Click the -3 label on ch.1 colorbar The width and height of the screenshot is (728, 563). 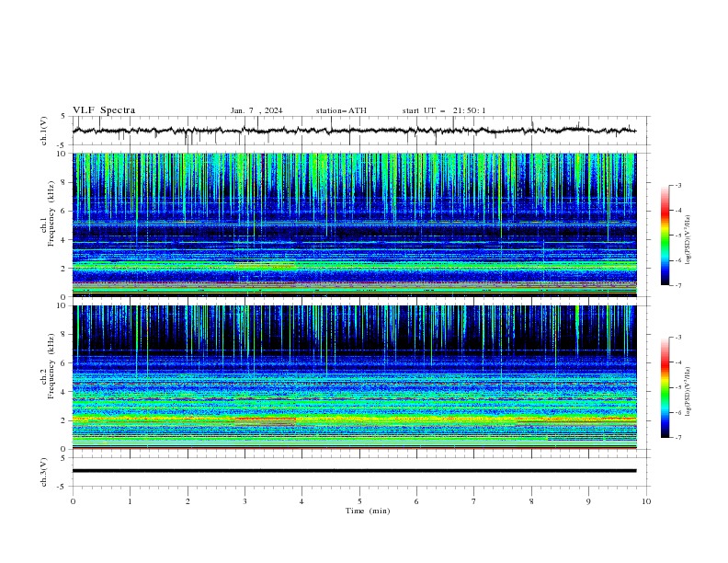(x=677, y=185)
